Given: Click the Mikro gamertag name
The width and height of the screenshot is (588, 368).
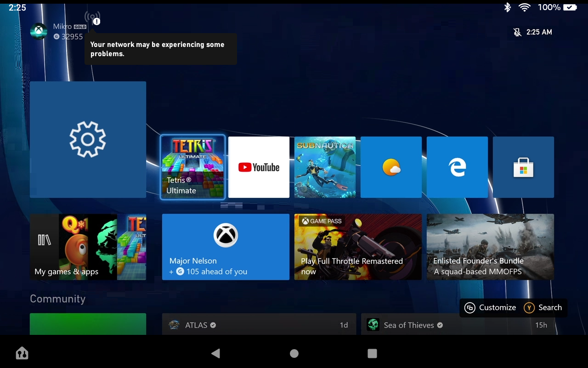Looking at the screenshot, I should pyautogui.click(x=62, y=27).
